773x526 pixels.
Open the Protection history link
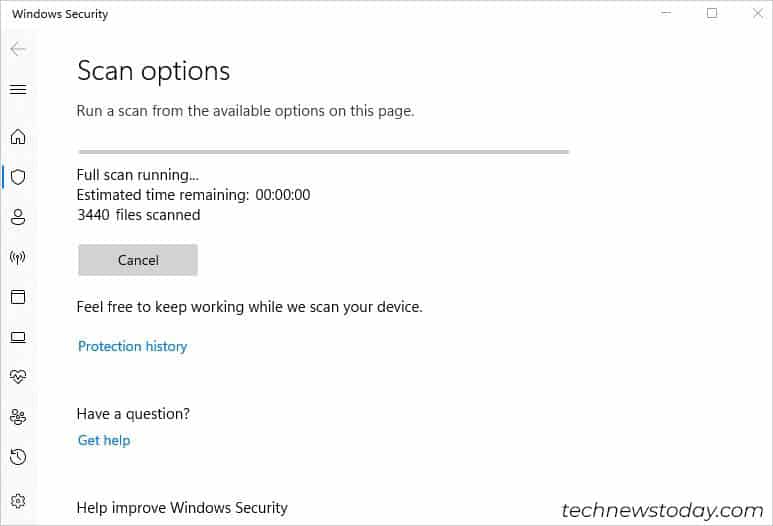click(x=133, y=346)
